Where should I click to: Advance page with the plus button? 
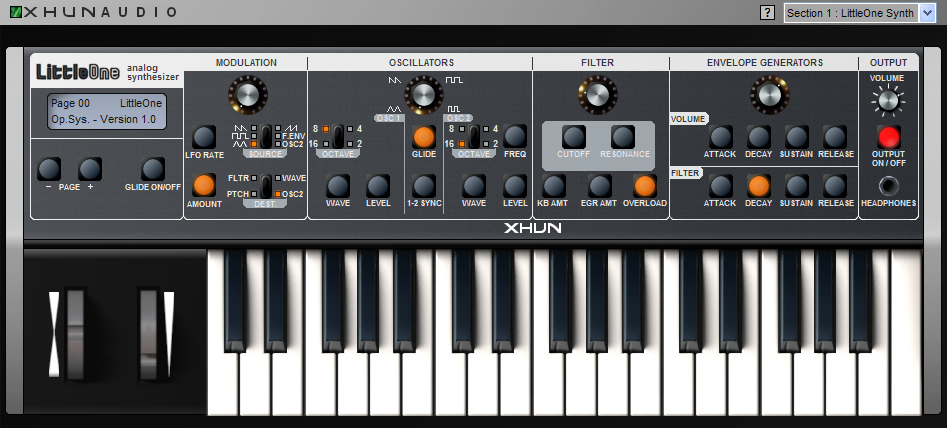(90, 169)
